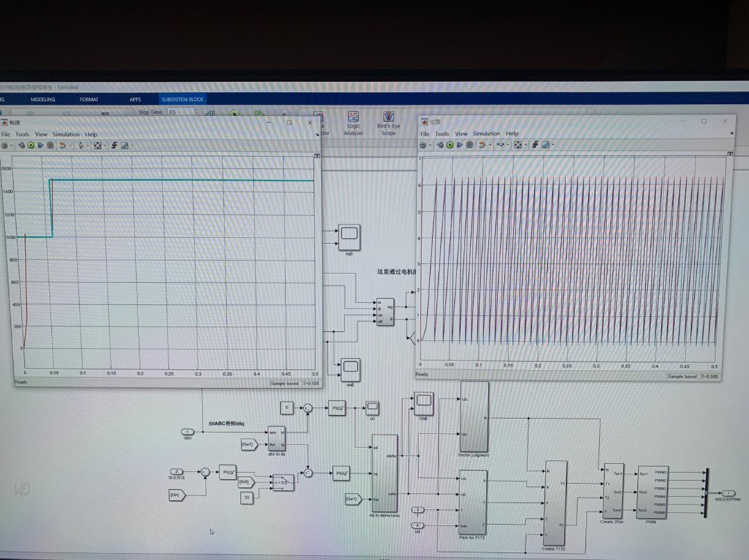
Task: Open the Logic Analyzer tool
Action: coord(353,124)
